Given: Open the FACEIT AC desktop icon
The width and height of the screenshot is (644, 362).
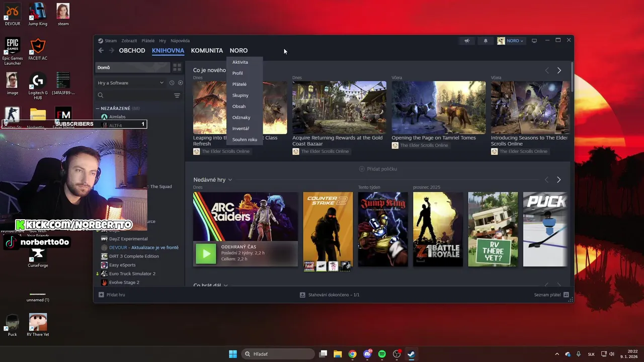Looking at the screenshot, I should point(38,50).
